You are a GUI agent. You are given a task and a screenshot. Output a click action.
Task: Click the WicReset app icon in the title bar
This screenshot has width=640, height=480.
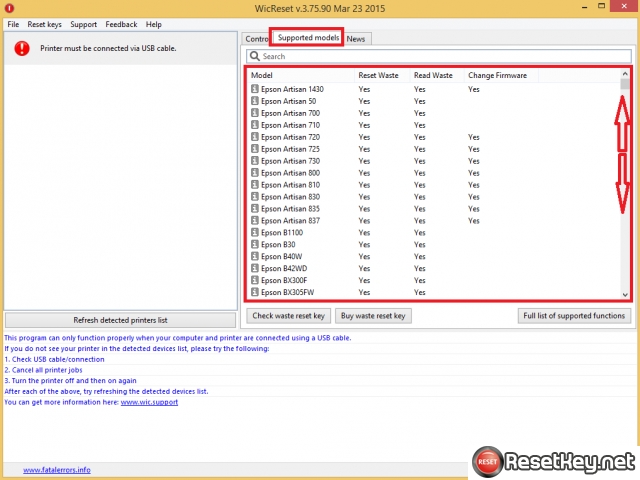point(9,9)
